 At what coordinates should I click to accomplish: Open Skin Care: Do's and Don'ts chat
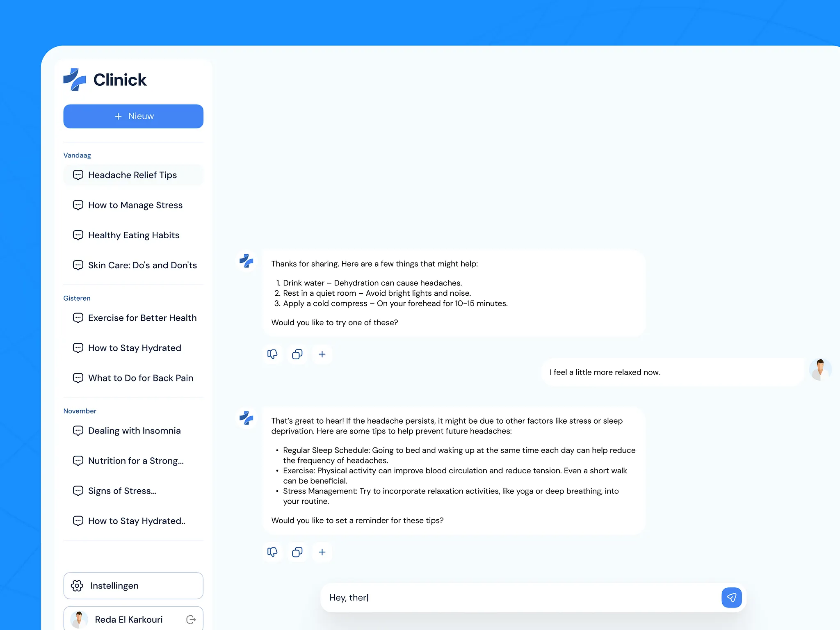click(133, 265)
